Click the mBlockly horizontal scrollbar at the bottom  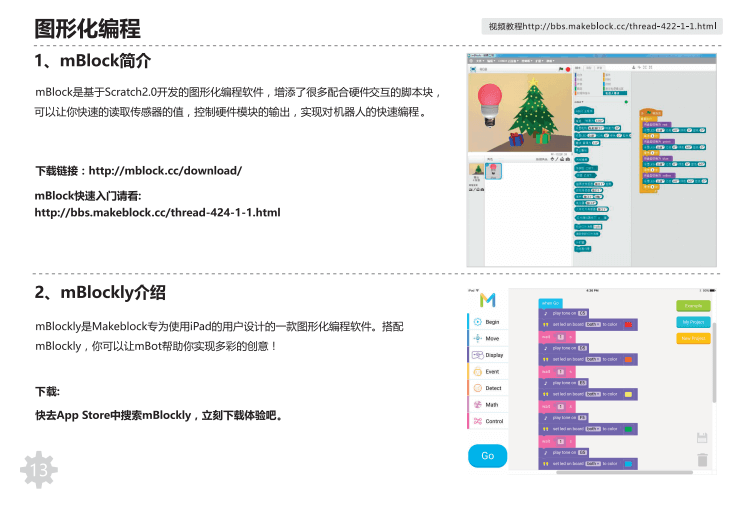pyautogui.click(x=624, y=472)
